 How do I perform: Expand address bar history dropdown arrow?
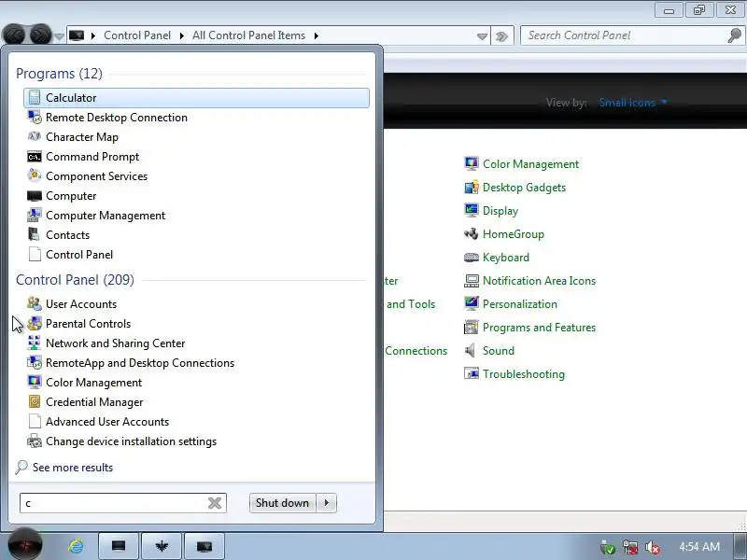(482, 36)
